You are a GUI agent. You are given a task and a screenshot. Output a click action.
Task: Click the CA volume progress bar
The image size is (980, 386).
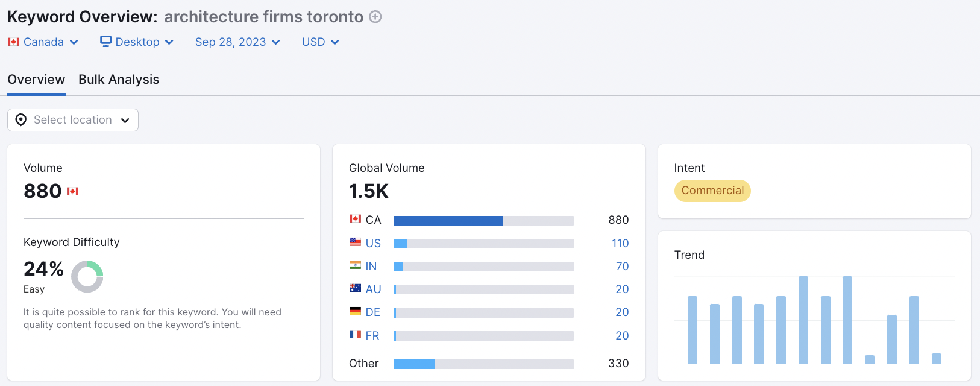coord(484,221)
